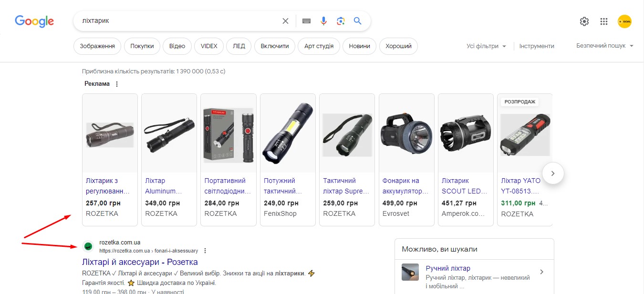Click the 499,00 грн price text
The width and height of the screenshot is (644, 294).
400,203
